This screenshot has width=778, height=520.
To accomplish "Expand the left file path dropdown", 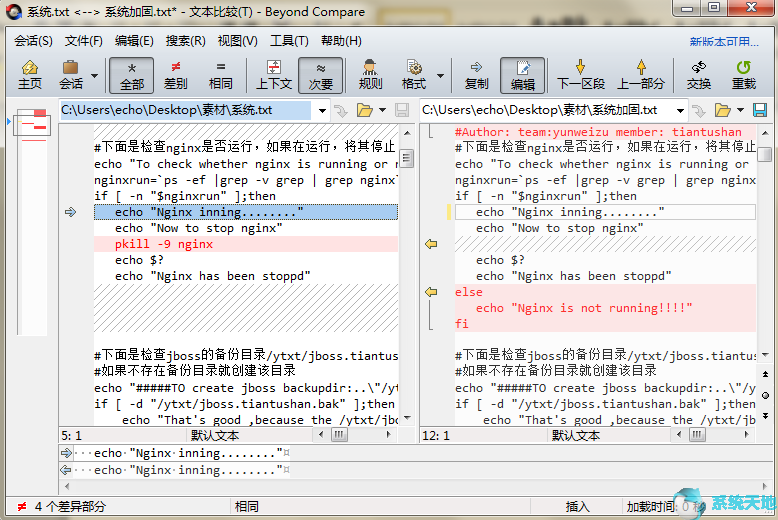I will point(323,111).
